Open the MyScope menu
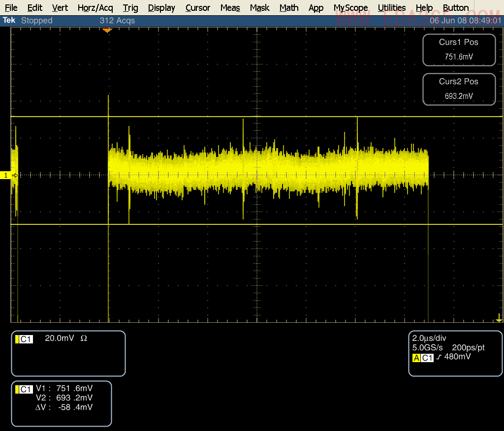This screenshot has height=431, width=504. pyautogui.click(x=350, y=8)
